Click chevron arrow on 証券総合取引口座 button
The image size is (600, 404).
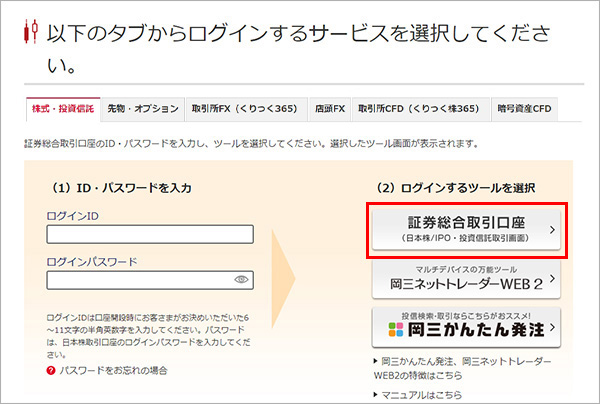click(552, 230)
